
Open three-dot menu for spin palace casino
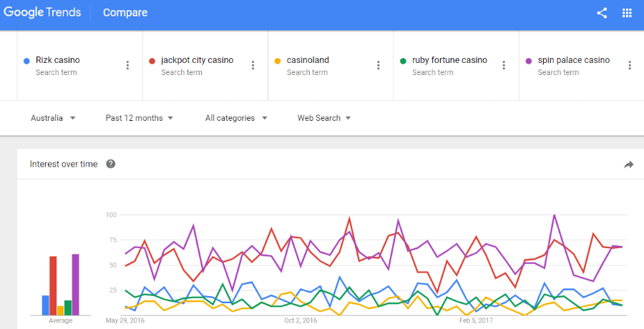629,65
